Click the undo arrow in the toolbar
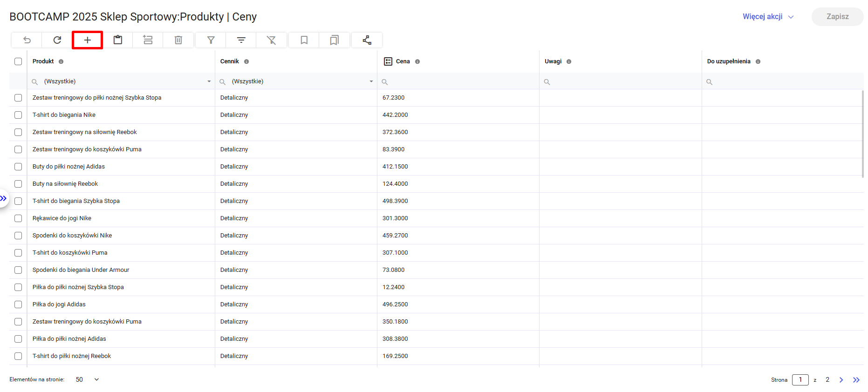This screenshot has height=392, width=868. click(27, 40)
